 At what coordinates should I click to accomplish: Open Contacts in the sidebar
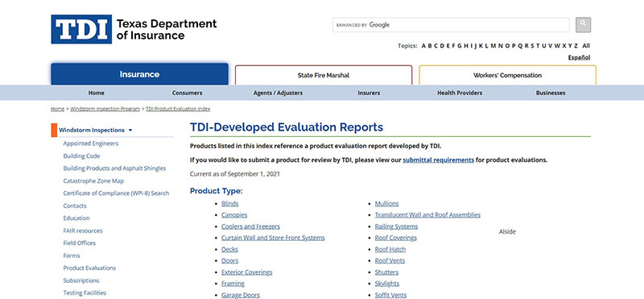click(75, 206)
